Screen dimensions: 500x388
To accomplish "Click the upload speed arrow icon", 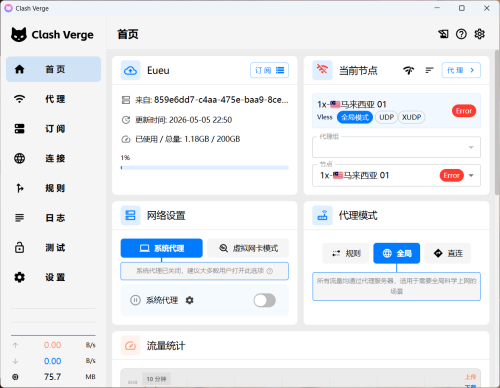I will [15, 345].
